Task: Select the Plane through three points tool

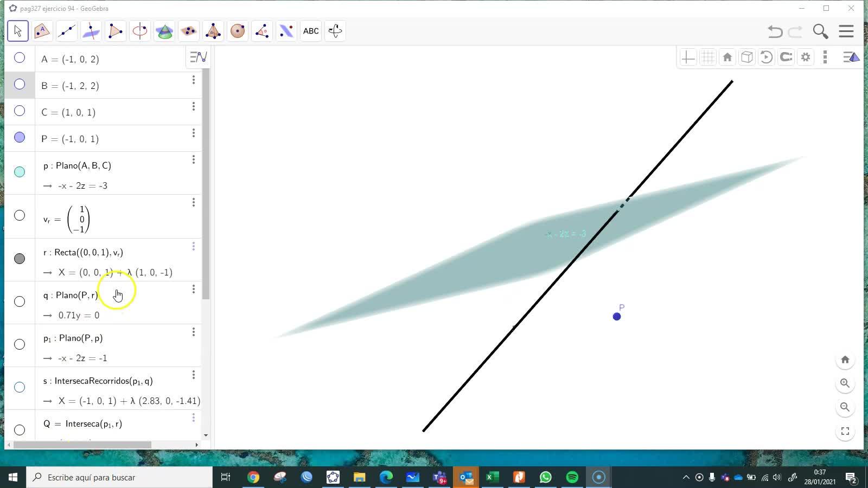Action: [189, 31]
